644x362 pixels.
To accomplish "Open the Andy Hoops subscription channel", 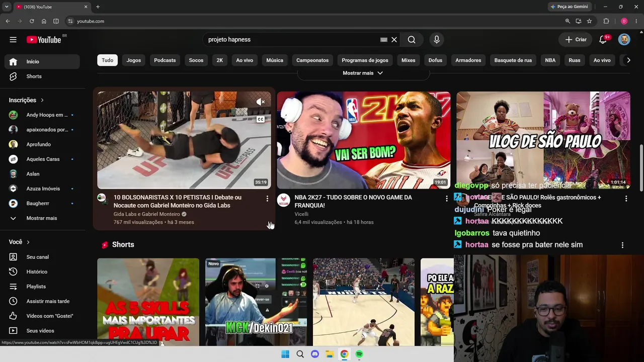I will coord(42,115).
